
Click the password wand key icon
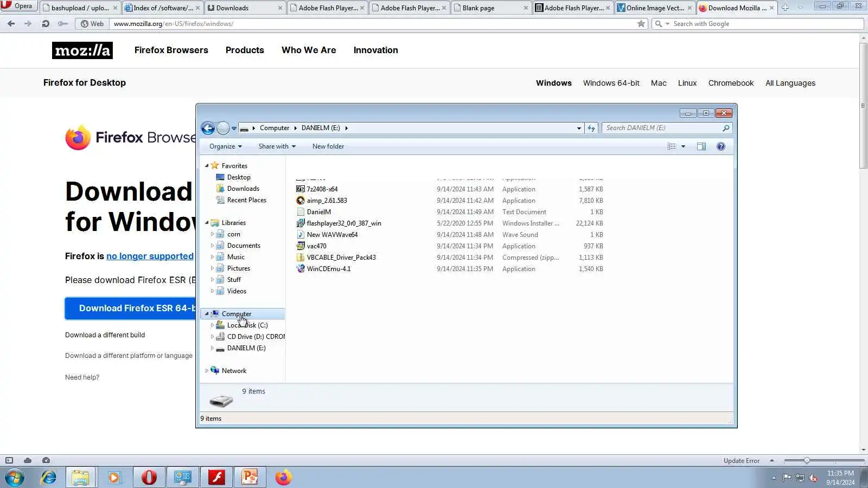pyautogui.click(x=63, y=24)
